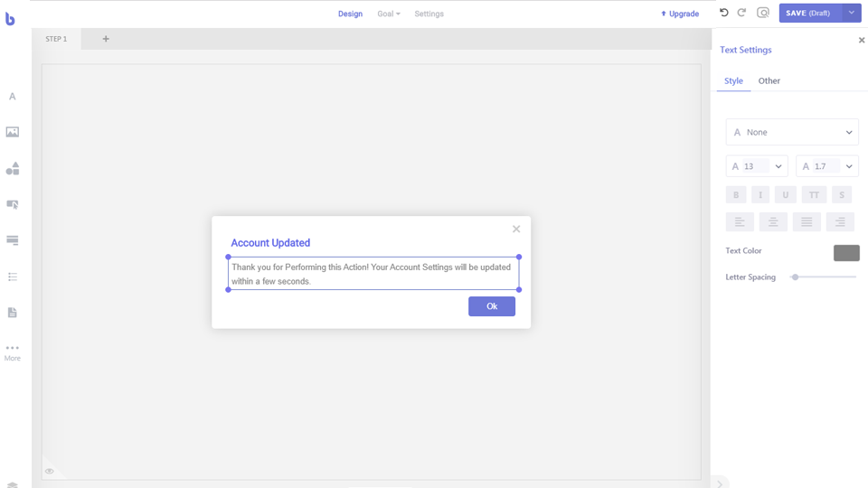868x488 pixels.
Task: Click the Ok button in popup
Action: click(x=492, y=306)
